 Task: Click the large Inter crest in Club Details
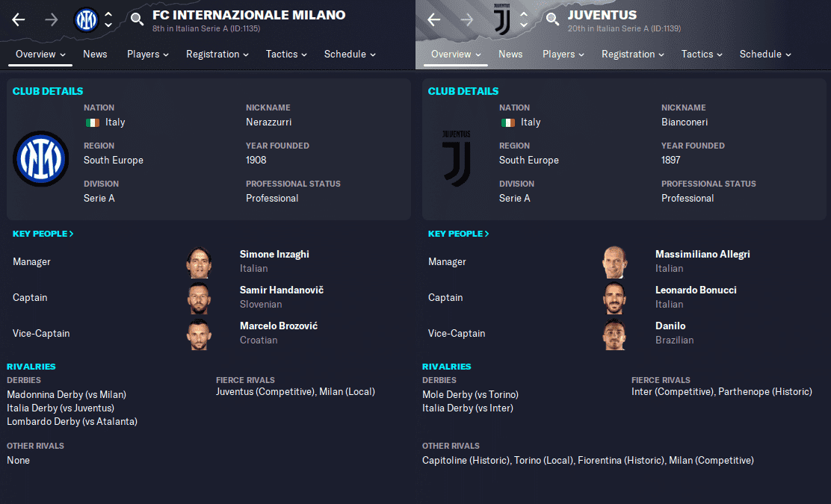41,158
